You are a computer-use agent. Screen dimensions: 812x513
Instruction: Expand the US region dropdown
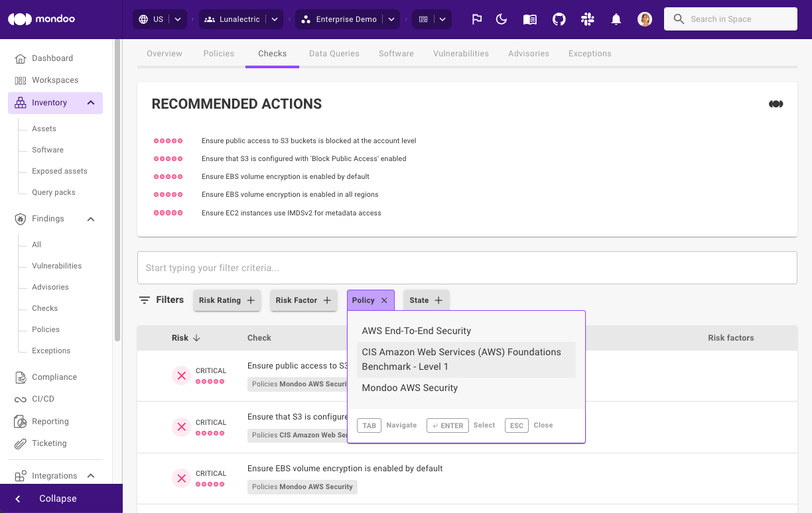tap(177, 19)
